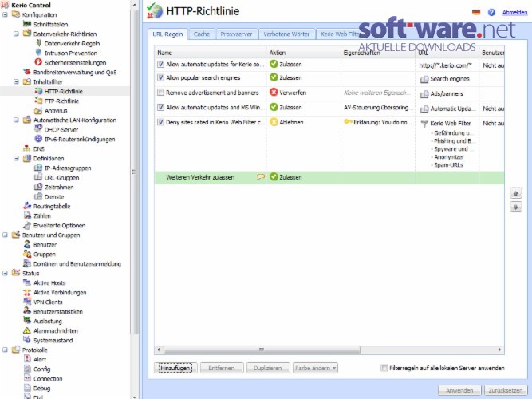This screenshot has height=399, width=532.
Task: Click Anwenden button
Action: pos(459,390)
